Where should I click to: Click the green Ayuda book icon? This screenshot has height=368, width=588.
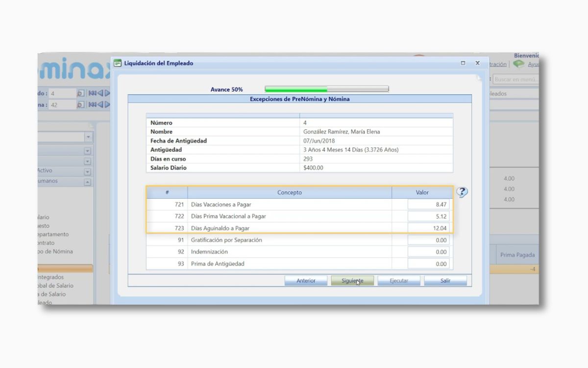(518, 64)
